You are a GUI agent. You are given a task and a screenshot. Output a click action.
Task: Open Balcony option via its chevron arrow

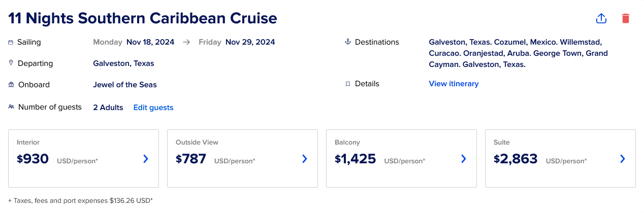tap(464, 159)
